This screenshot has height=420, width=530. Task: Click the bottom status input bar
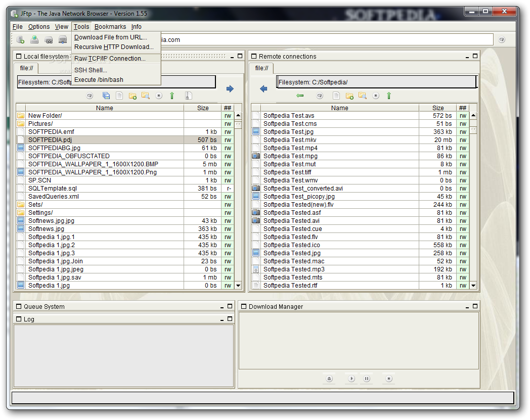263,398
